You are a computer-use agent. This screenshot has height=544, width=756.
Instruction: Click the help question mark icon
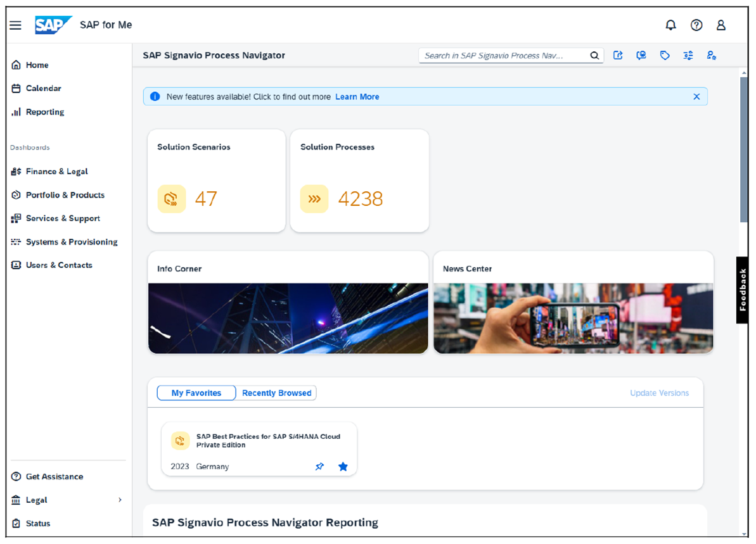[x=696, y=25]
